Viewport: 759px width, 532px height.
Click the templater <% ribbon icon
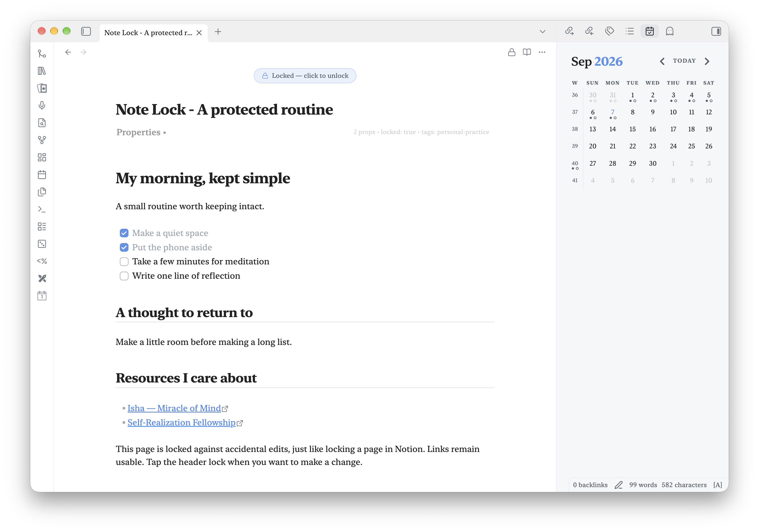pos(42,261)
